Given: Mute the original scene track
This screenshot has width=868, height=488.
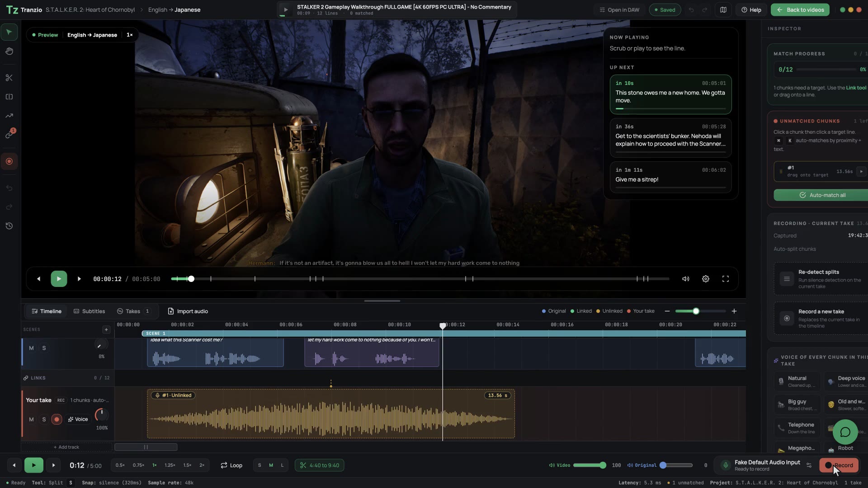Looking at the screenshot, I should pos(31,348).
